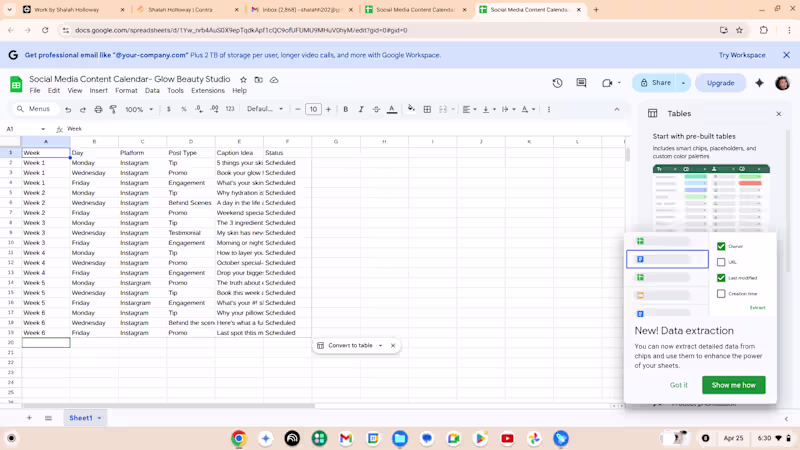Click Try Workspace link
The image size is (800, 450).
coord(742,55)
